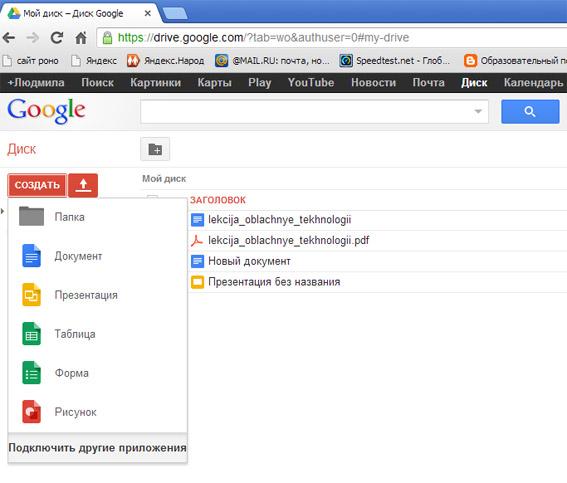567x483 pixels.
Task: Click the green form icon beside Форма
Action: point(31,373)
